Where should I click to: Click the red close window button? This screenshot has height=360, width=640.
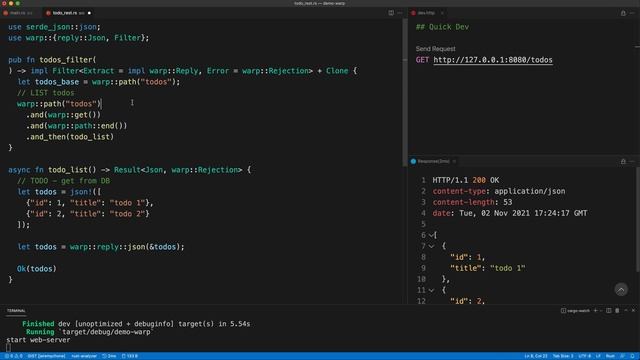pyautogui.click(x=4, y=3)
